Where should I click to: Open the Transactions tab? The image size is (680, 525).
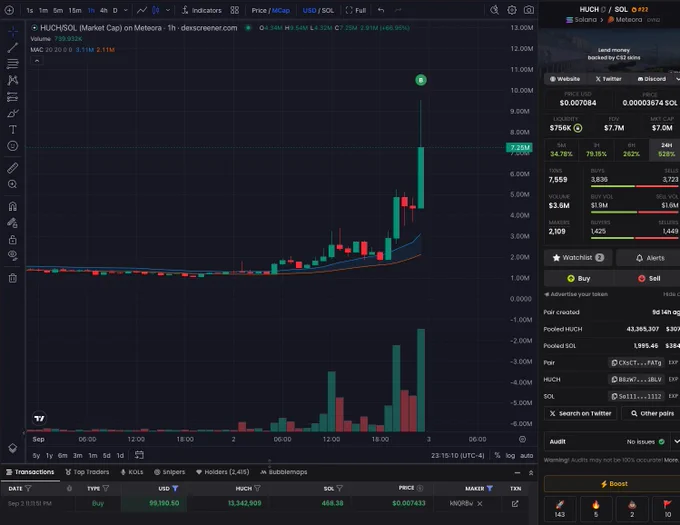pyautogui.click(x=30, y=472)
